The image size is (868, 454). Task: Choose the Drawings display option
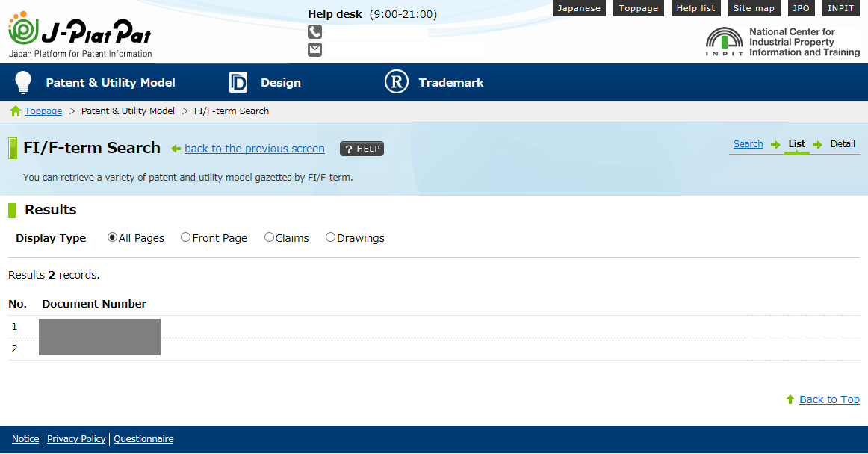[330, 237]
